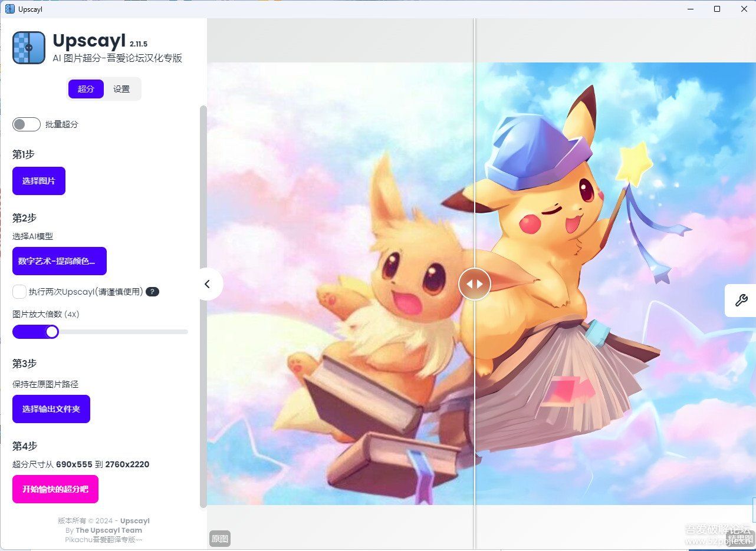Click the 选择AI模型 label
The image size is (756, 551).
point(33,236)
